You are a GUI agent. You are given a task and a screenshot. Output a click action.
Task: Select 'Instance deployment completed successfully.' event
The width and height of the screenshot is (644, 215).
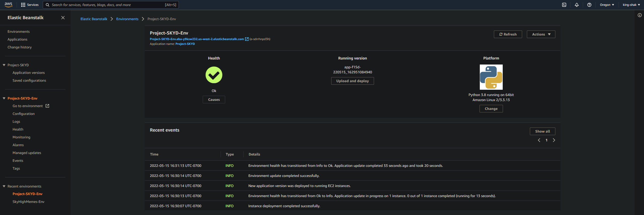(284, 206)
